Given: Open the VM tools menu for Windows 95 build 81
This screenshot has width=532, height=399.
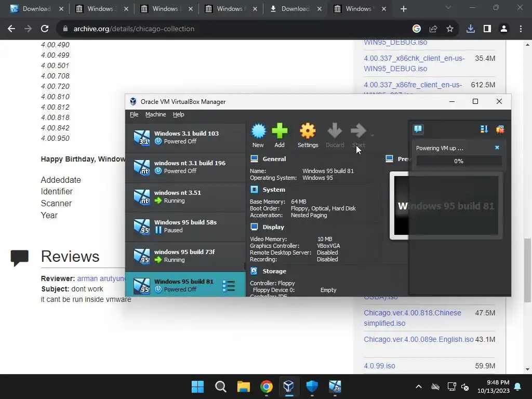Looking at the screenshot, I should tap(229, 286).
